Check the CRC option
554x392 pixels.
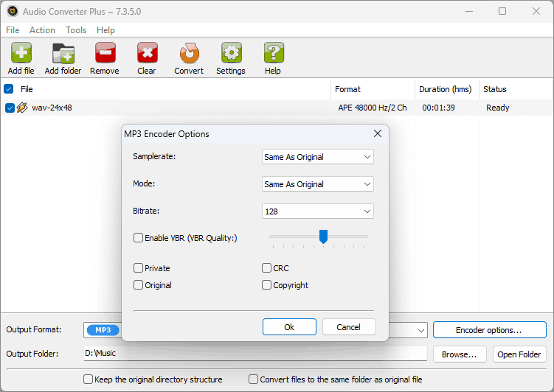click(266, 267)
